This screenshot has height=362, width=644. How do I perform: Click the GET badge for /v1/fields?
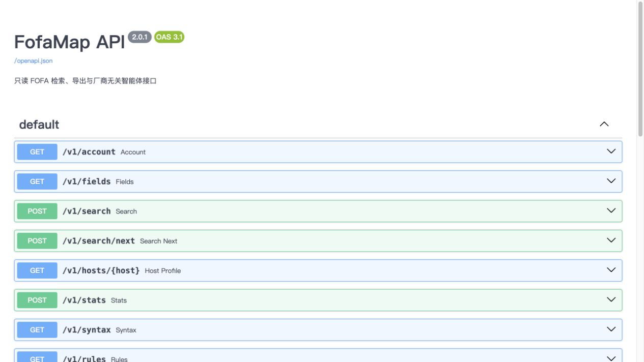37,182
